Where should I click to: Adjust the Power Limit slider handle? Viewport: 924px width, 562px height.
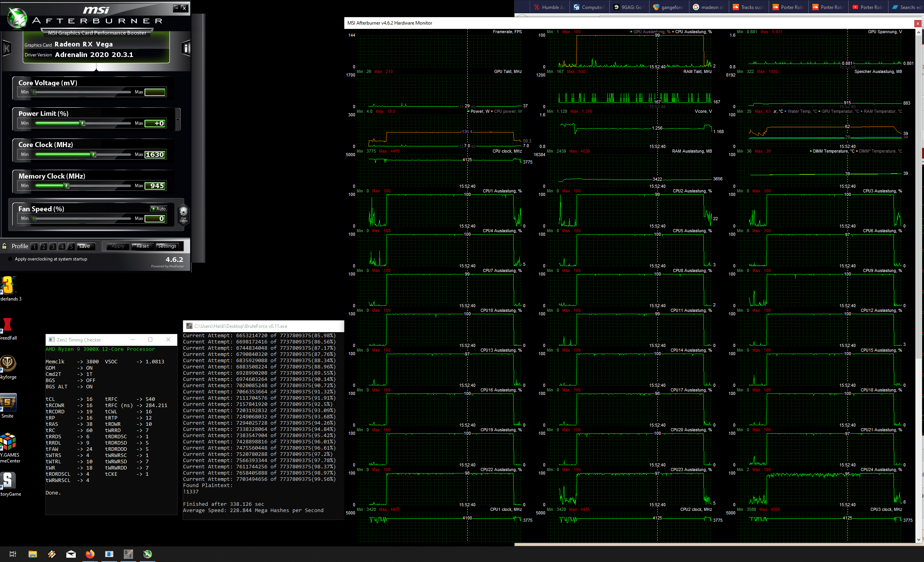pyautogui.click(x=82, y=123)
